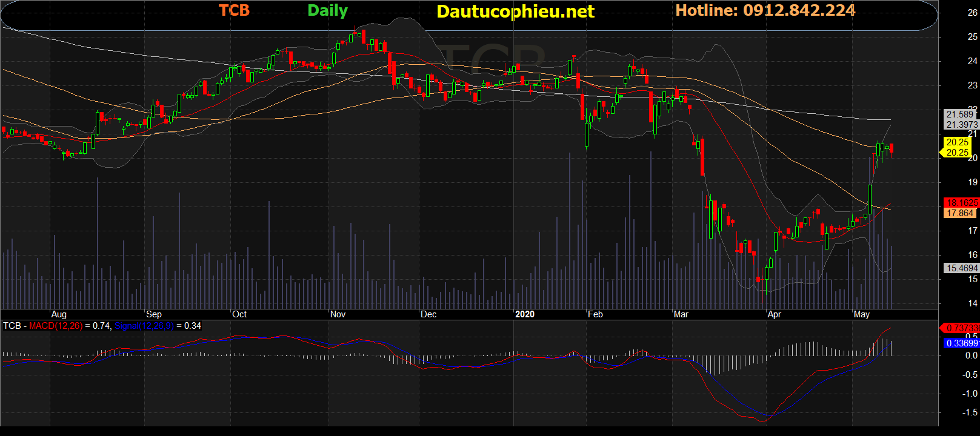
Task: Select the blue Signal(12,26,9) legend label
Action: pyautogui.click(x=144, y=326)
